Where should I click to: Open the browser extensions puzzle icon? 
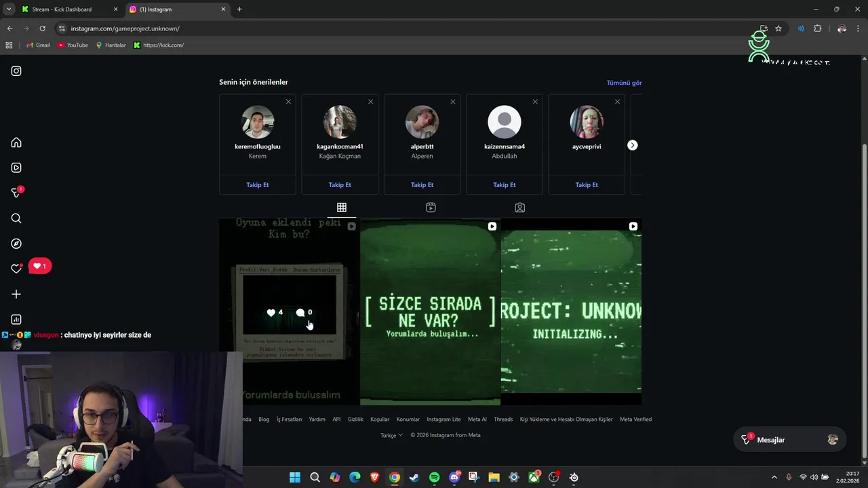(817, 28)
